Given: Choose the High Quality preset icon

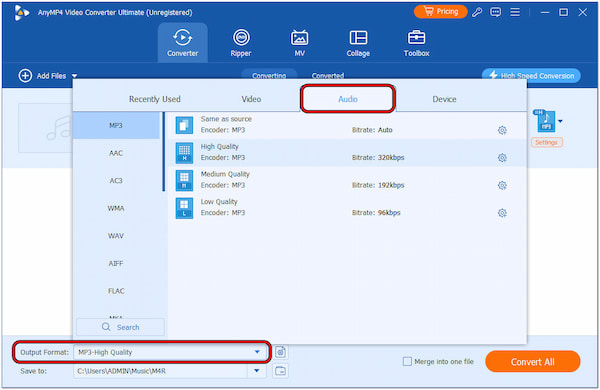Looking at the screenshot, I should (x=184, y=153).
